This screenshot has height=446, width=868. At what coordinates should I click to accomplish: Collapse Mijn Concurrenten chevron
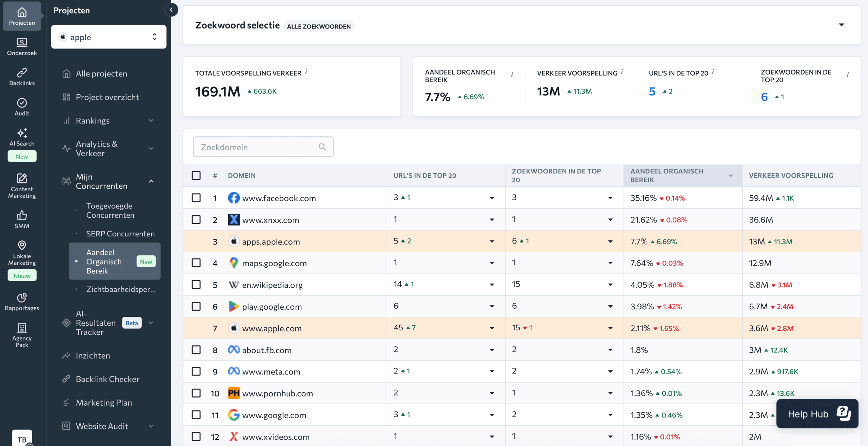coord(151,181)
